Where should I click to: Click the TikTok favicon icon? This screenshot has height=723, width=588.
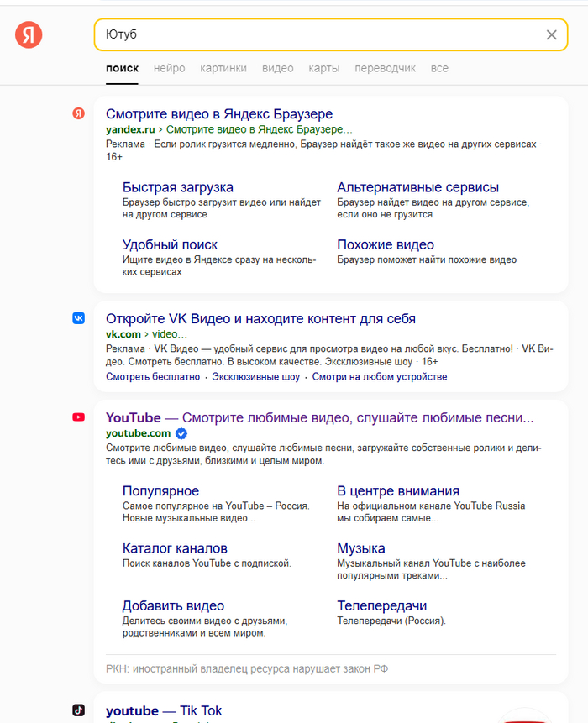(78, 710)
